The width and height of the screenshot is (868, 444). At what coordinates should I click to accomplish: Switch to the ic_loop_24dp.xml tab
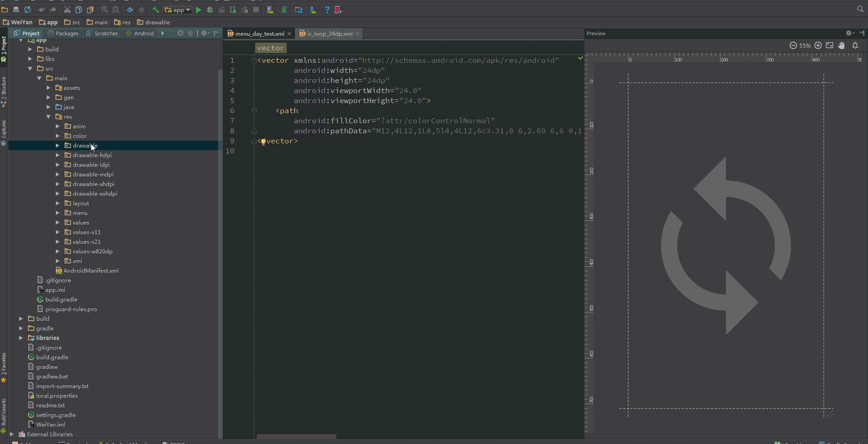click(330, 33)
